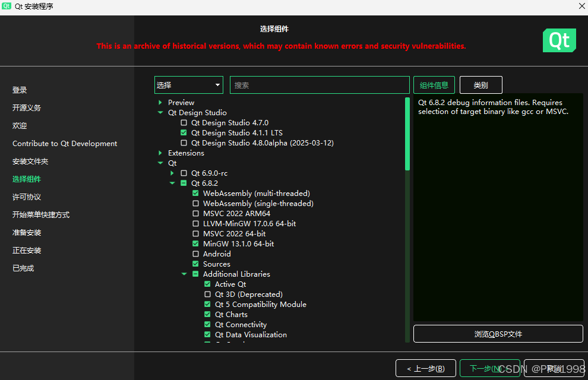Viewport: 588px width, 380px height.
Task: Go to the 已完成 step
Action: [23, 268]
